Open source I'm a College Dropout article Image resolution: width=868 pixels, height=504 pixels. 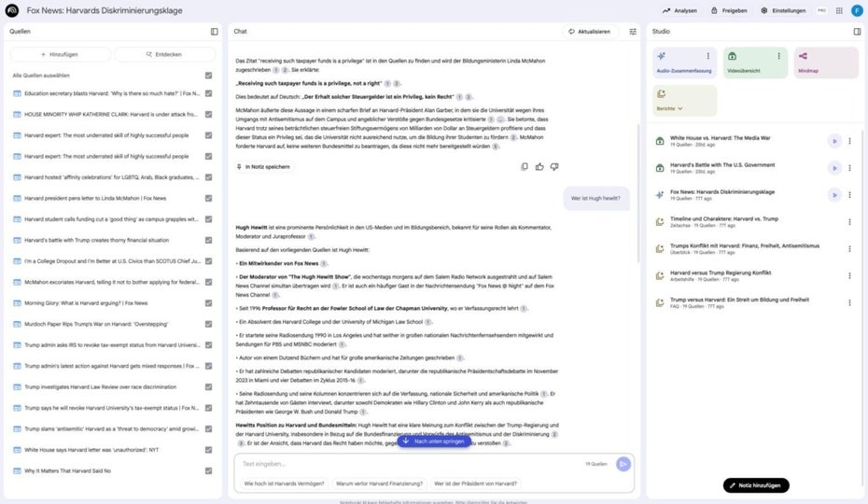coord(112,261)
